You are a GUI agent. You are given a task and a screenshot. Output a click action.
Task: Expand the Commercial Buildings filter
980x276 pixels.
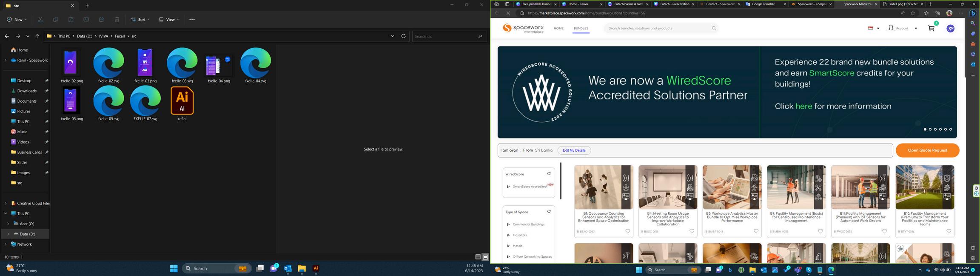pos(508,224)
